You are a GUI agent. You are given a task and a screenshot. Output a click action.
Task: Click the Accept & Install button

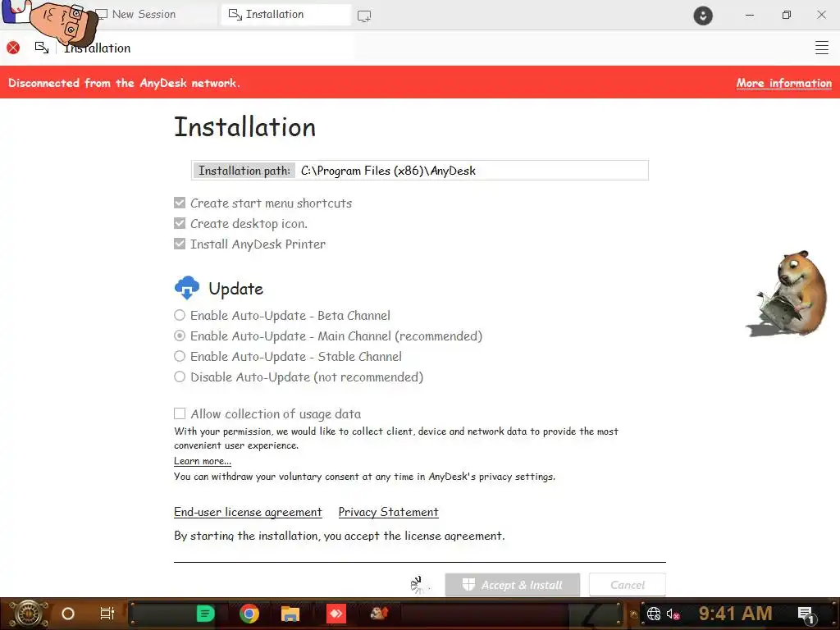[x=512, y=585]
